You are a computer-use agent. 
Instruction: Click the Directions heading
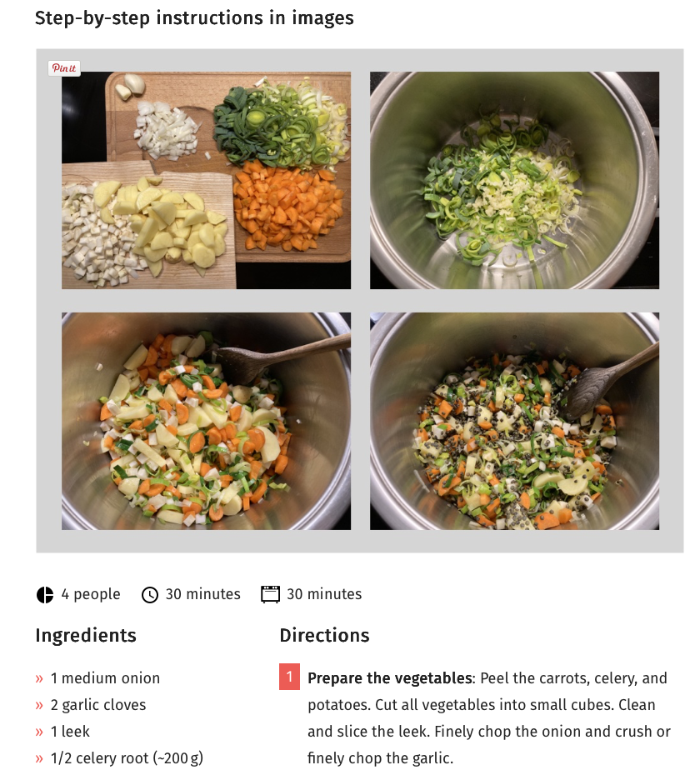click(325, 636)
